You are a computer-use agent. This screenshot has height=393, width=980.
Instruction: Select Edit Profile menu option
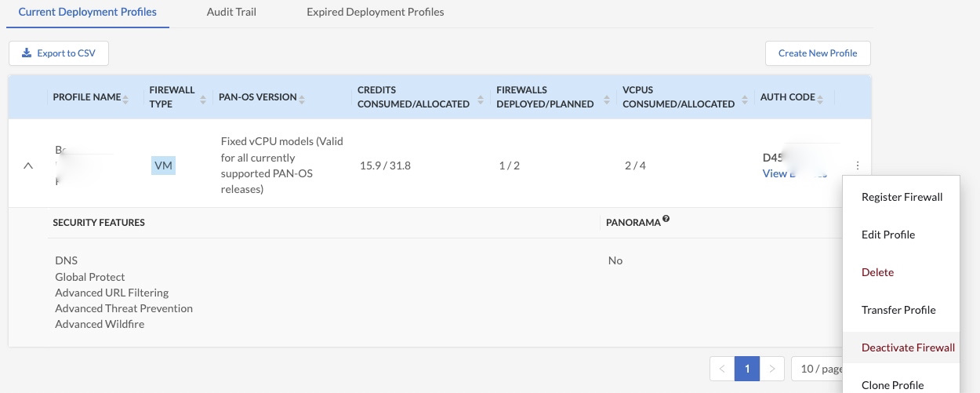click(x=887, y=235)
